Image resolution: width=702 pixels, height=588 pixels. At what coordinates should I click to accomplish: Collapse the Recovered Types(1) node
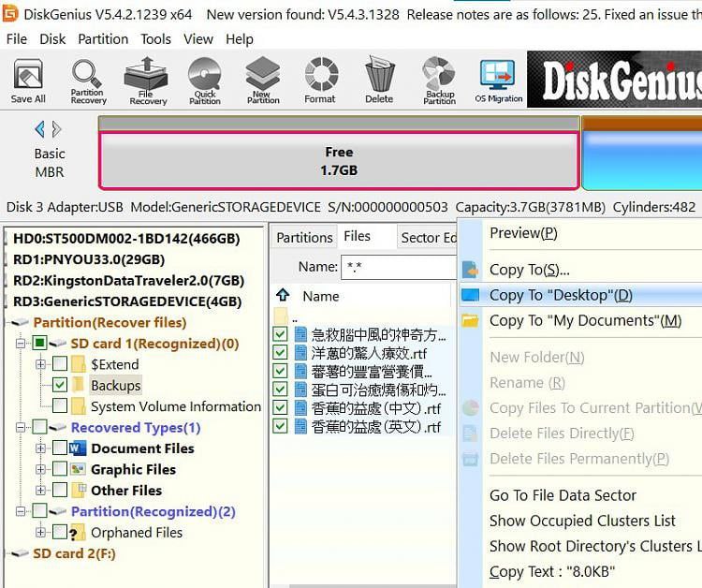coord(21,427)
